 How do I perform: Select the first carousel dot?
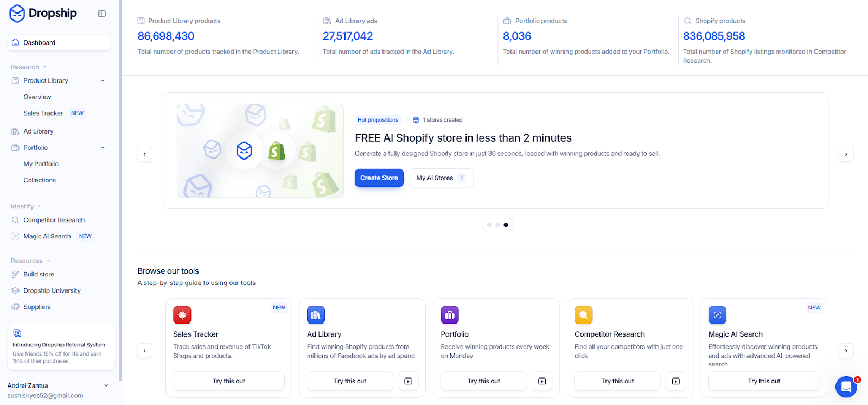point(489,225)
